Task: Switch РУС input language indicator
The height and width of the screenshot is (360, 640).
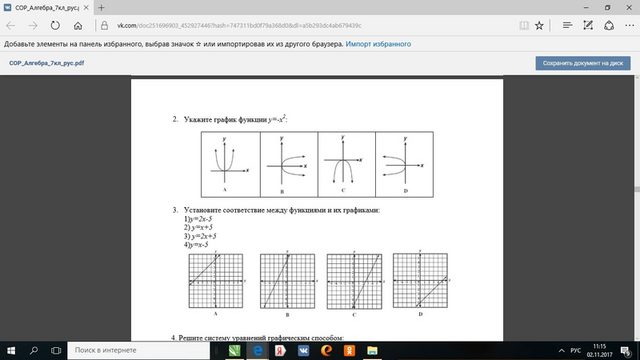Action: pos(576,351)
